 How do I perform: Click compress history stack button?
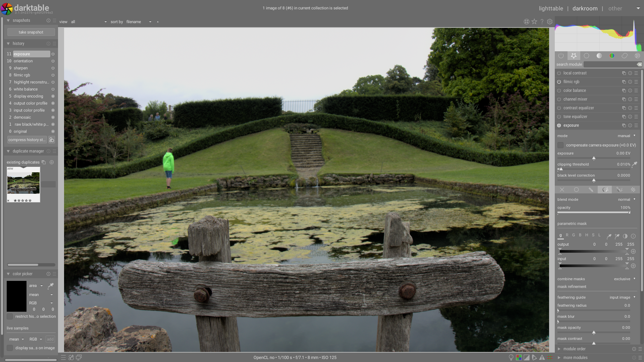point(27,140)
